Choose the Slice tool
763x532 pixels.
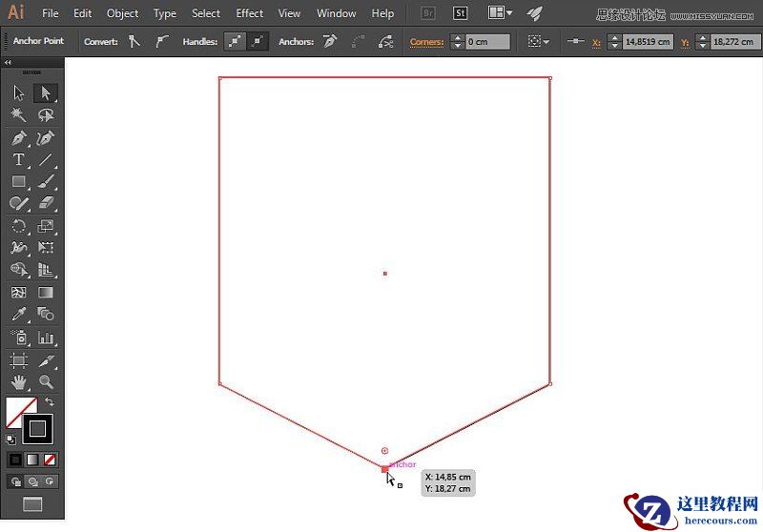[46, 360]
